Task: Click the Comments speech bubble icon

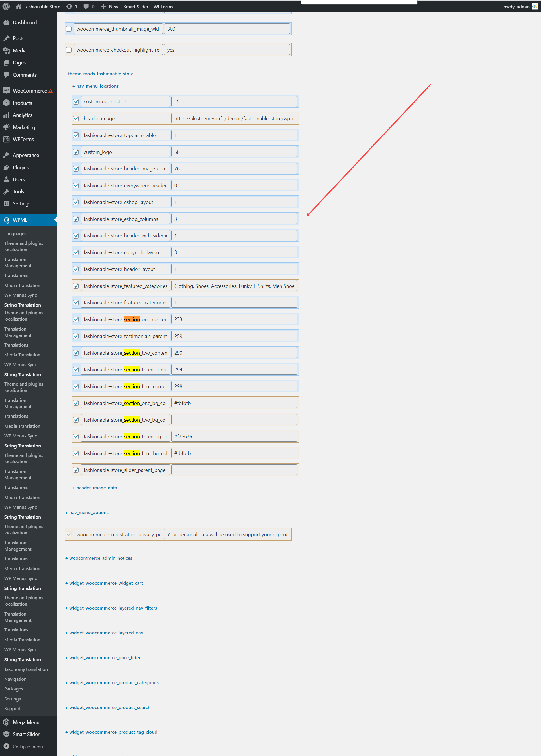Action: [x=6, y=75]
